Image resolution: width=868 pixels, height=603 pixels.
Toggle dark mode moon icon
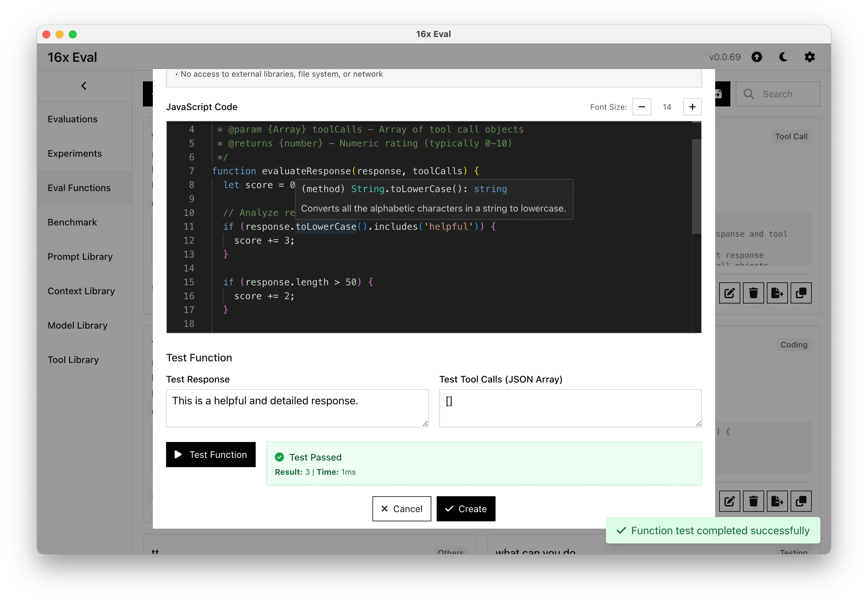click(783, 57)
